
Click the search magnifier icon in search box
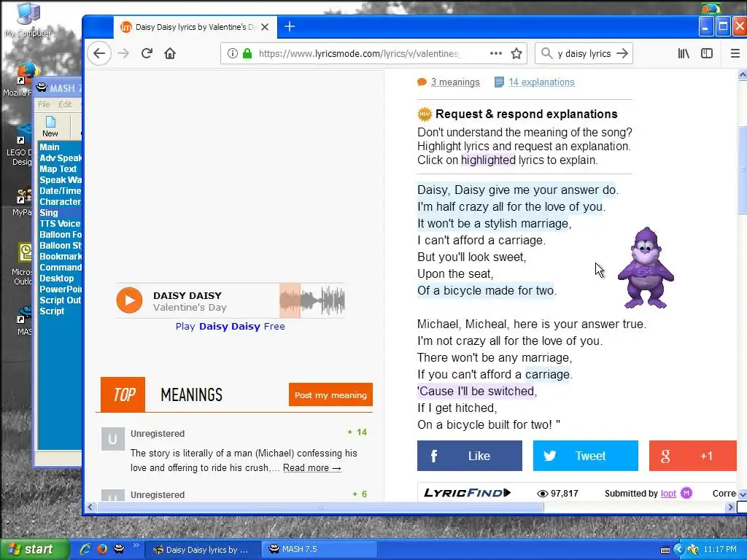[547, 53]
